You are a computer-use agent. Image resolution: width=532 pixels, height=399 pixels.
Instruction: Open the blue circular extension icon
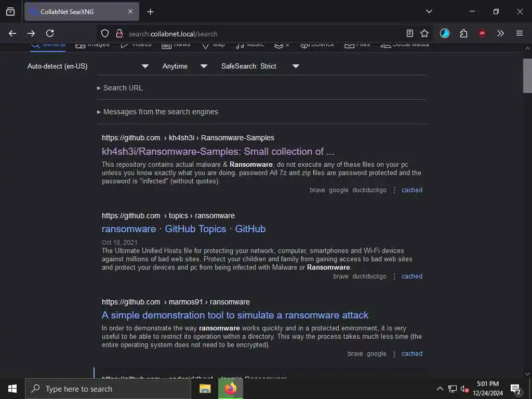click(445, 33)
